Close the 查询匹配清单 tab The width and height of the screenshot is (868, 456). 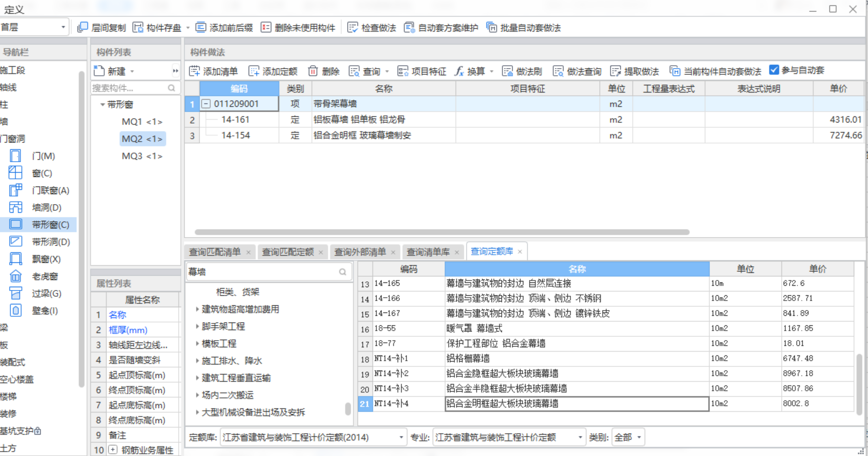coord(248,252)
